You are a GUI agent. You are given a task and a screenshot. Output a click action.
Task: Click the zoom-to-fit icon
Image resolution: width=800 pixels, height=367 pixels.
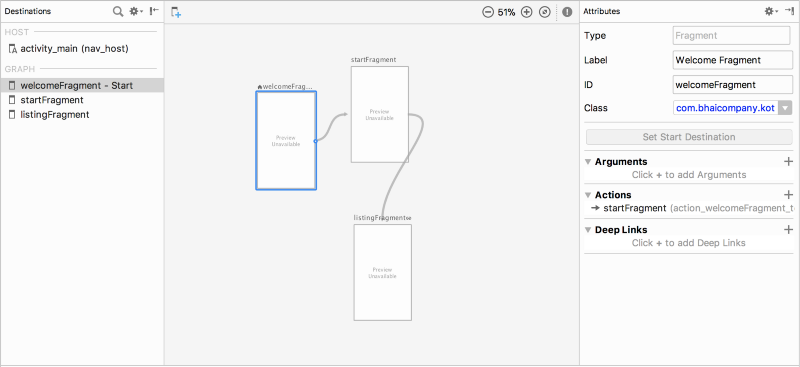[x=545, y=12]
